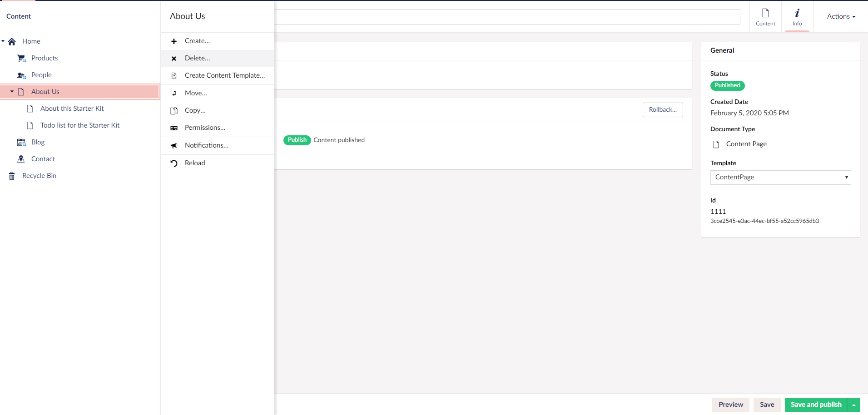Image resolution: width=868 pixels, height=415 pixels.
Task: Select the Contact person icon
Action: pos(21,159)
